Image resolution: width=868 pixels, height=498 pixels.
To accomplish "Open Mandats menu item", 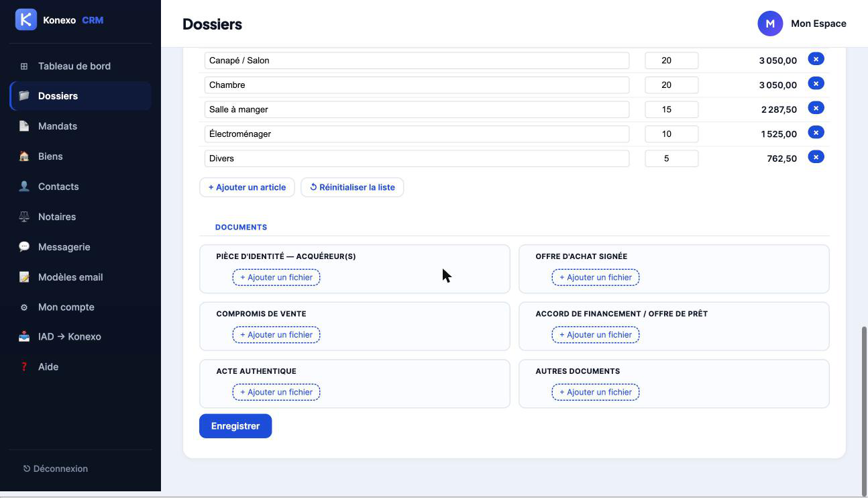I will pyautogui.click(x=80, y=126).
